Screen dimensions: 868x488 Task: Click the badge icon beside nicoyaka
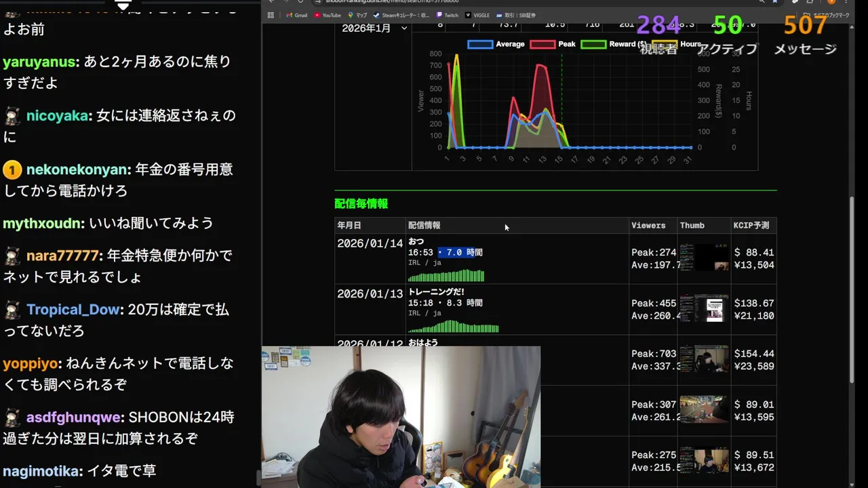tap(12, 115)
